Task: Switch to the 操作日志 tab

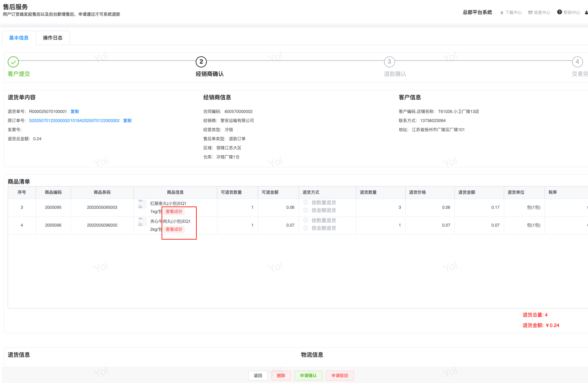Action: click(x=53, y=38)
